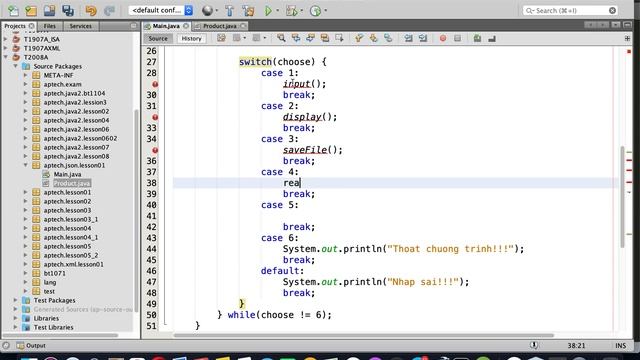This screenshot has height=360, width=640.
Task: Expand the aptech.exam package
Action: (26, 84)
